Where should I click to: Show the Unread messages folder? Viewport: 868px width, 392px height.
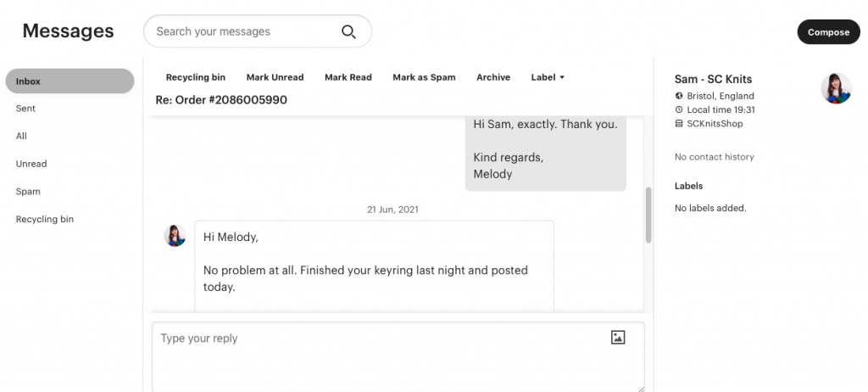tap(31, 164)
